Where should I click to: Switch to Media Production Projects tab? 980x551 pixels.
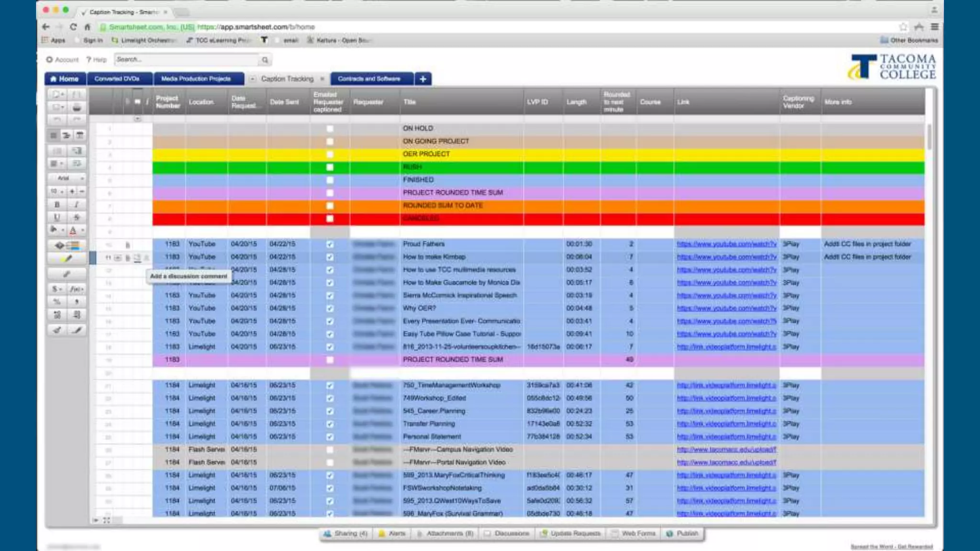tap(196, 79)
